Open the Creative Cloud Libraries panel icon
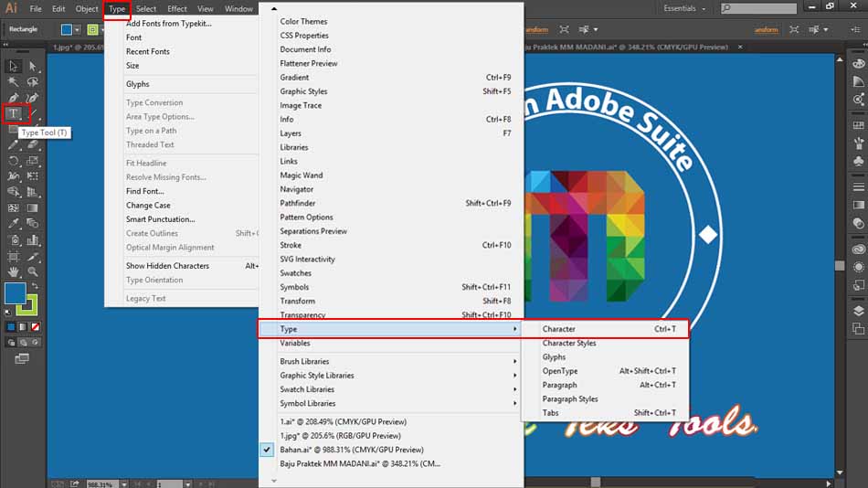The image size is (868, 488). coord(859,249)
